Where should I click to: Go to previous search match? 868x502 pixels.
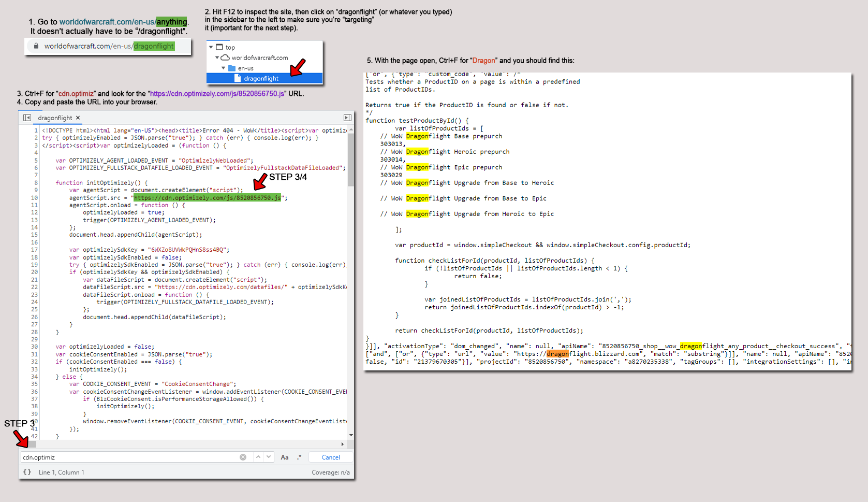[x=258, y=457]
